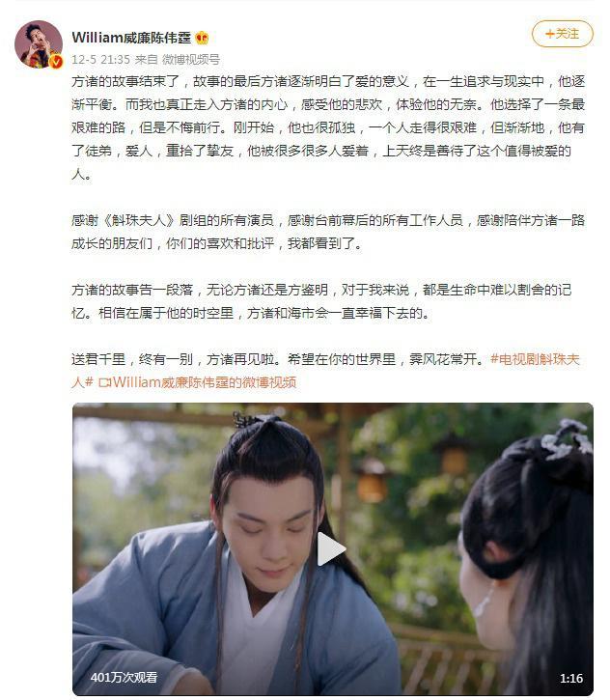Open the William威廉陈伟霆的微博视频 link

coord(205,382)
